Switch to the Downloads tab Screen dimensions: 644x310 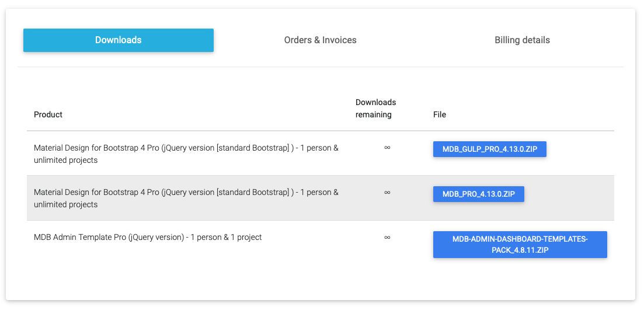[x=119, y=40]
